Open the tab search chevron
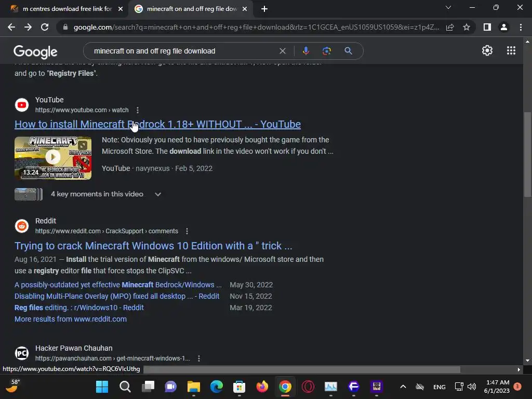The height and width of the screenshot is (399, 532). [448, 7]
